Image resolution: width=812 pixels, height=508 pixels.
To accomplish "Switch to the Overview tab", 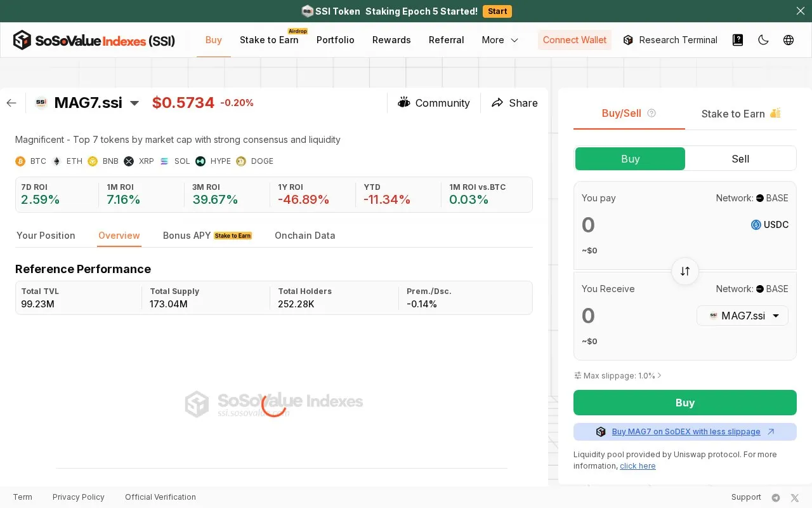I will tap(119, 236).
